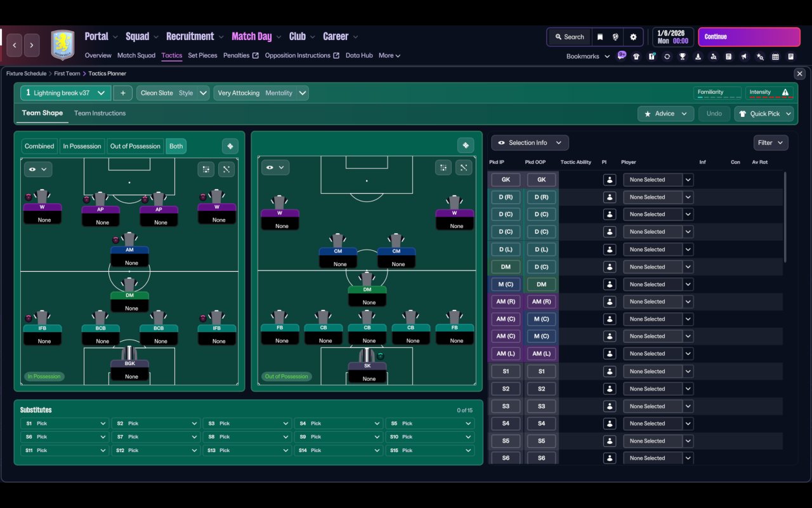The width and height of the screenshot is (812, 508).
Task: Open the calendar bookmark icon
Action: tap(775, 57)
